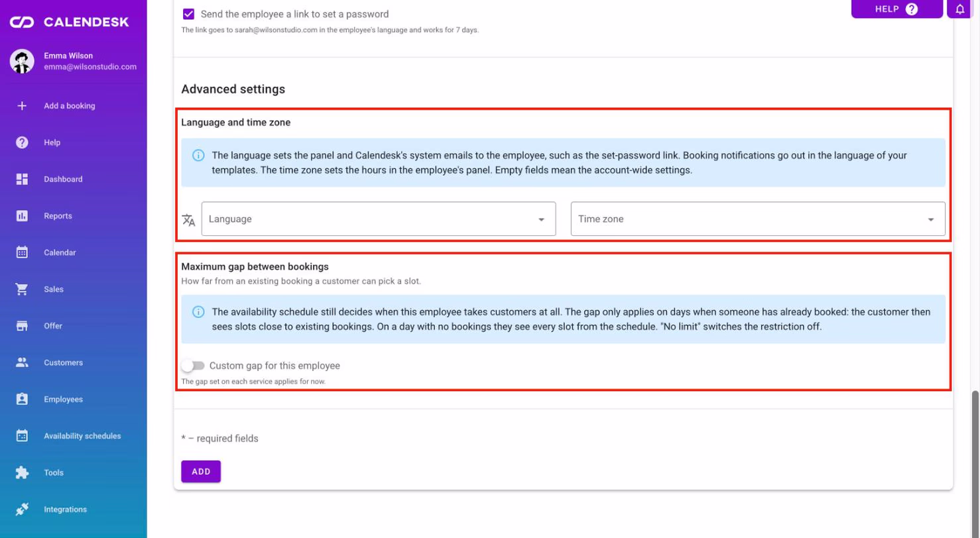Click the Help question mark sidebar icon
This screenshot has width=980, height=538.
[22, 142]
